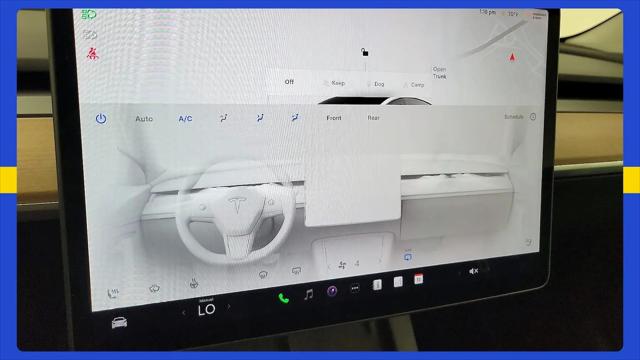Toggle the blue air recirculation icon

click(407, 257)
